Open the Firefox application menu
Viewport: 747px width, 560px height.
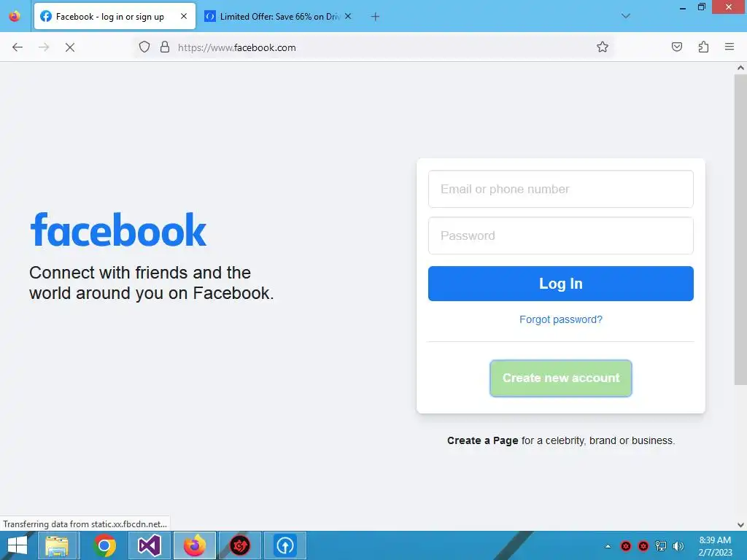pyautogui.click(x=729, y=47)
